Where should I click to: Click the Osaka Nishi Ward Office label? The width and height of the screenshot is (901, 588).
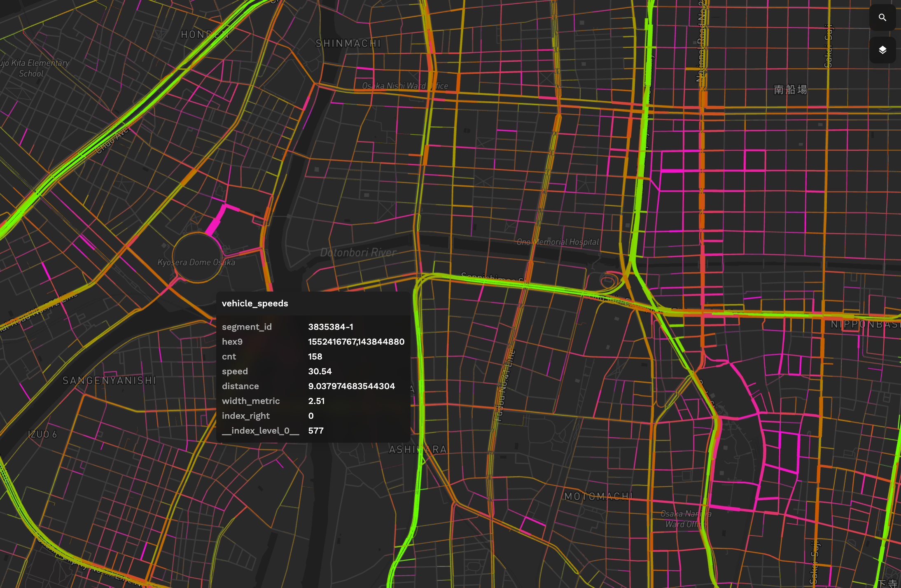coord(404,86)
